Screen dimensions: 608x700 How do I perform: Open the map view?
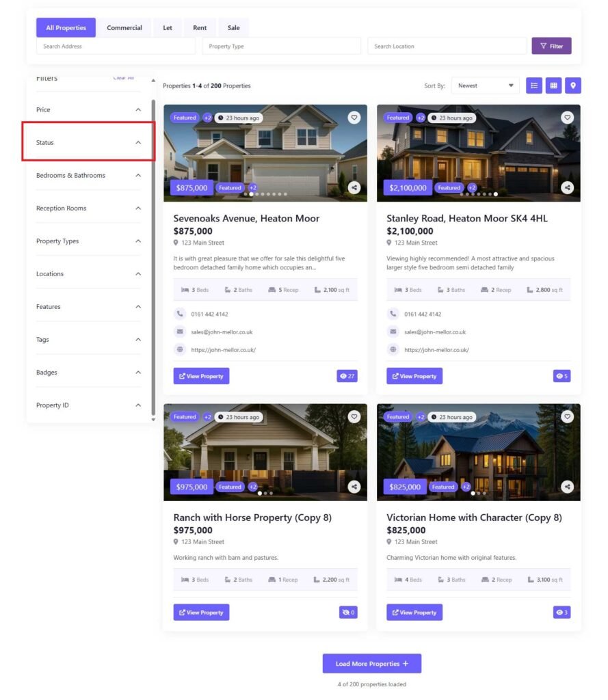click(573, 85)
